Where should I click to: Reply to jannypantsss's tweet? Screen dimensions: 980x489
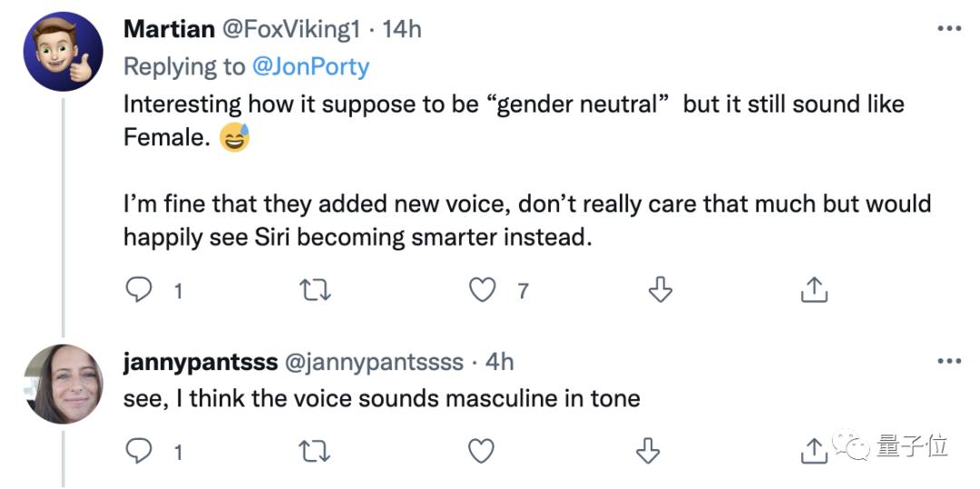(x=138, y=450)
